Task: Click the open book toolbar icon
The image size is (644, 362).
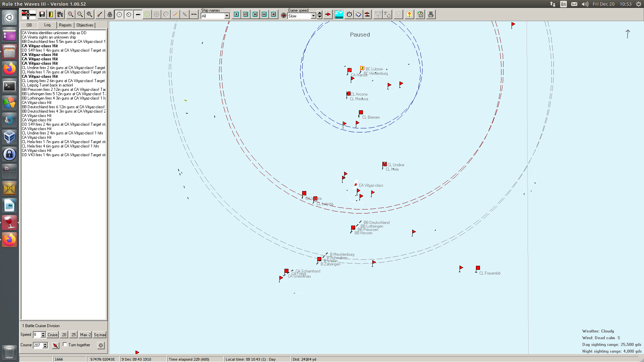Action: (x=358, y=14)
